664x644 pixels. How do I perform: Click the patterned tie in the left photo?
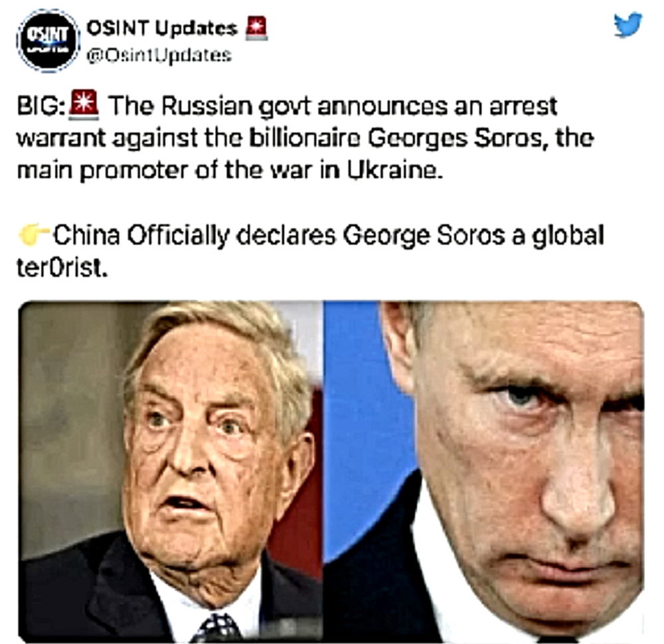tap(216, 627)
